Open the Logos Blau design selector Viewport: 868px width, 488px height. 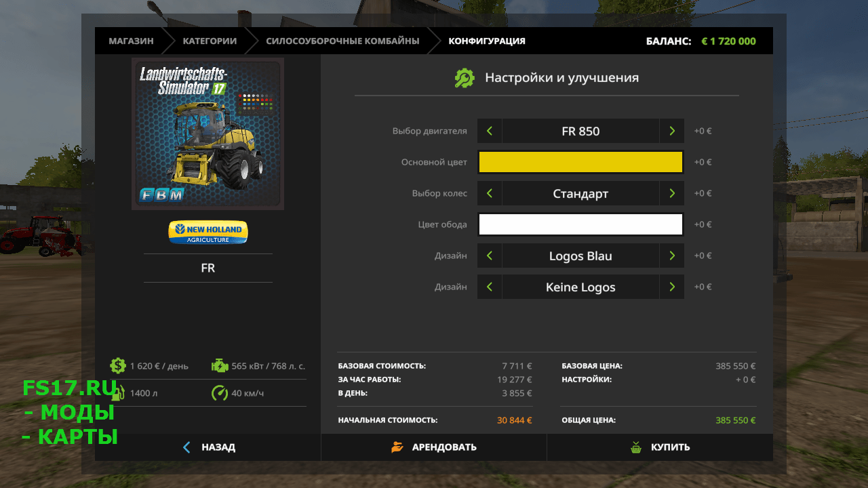(580, 256)
